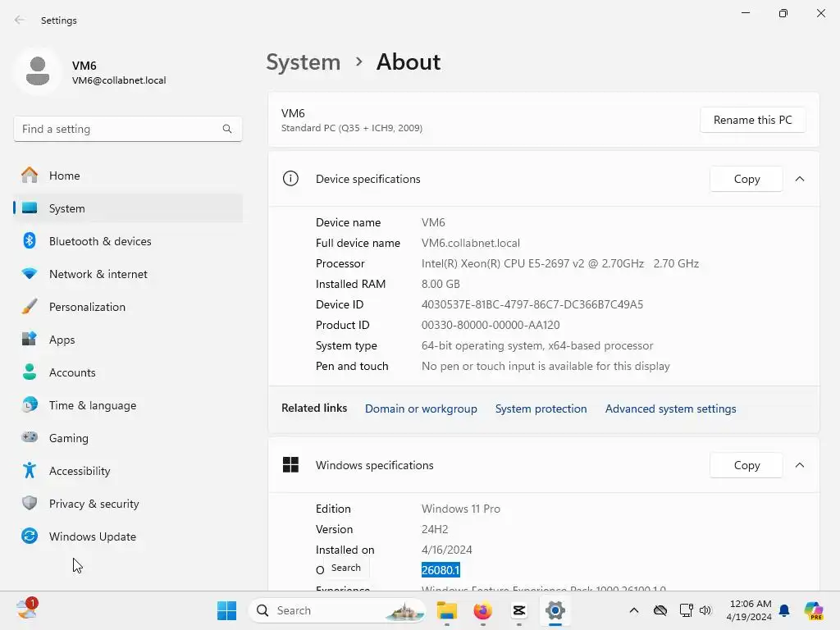Go back with the Settings back arrow
Image resolution: width=840 pixels, height=630 pixels.
20,20
